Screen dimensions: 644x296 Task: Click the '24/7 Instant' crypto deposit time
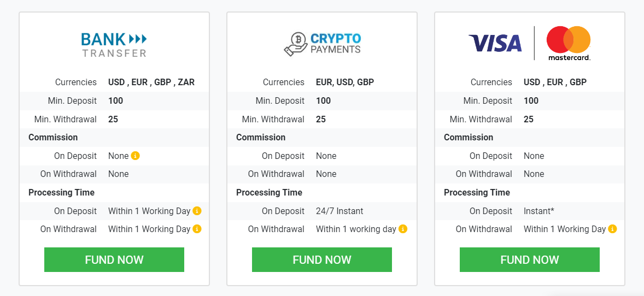tap(339, 211)
